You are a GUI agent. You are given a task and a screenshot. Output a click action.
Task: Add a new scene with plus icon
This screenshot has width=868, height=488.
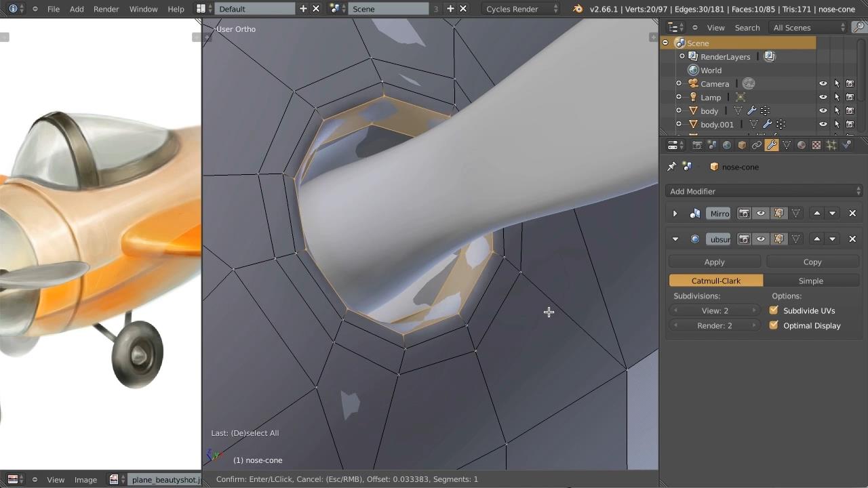(450, 9)
